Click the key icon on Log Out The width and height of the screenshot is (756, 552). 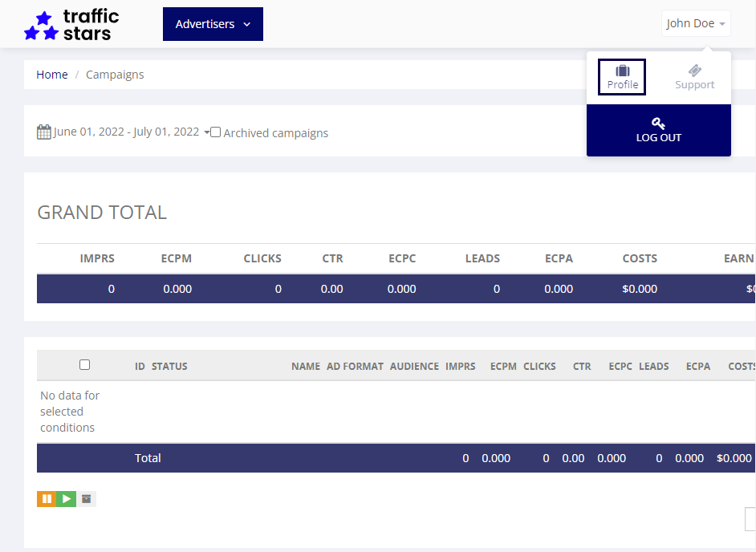658,124
